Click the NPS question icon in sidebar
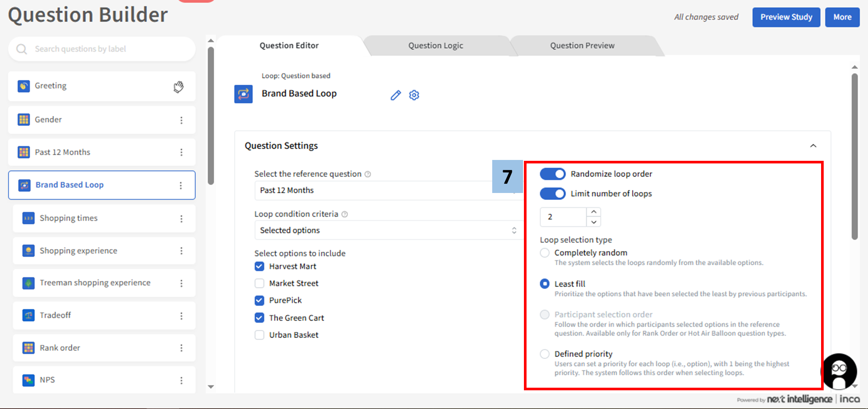The height and width of the screenshot is (409, 868). click(x=28, y=380)
